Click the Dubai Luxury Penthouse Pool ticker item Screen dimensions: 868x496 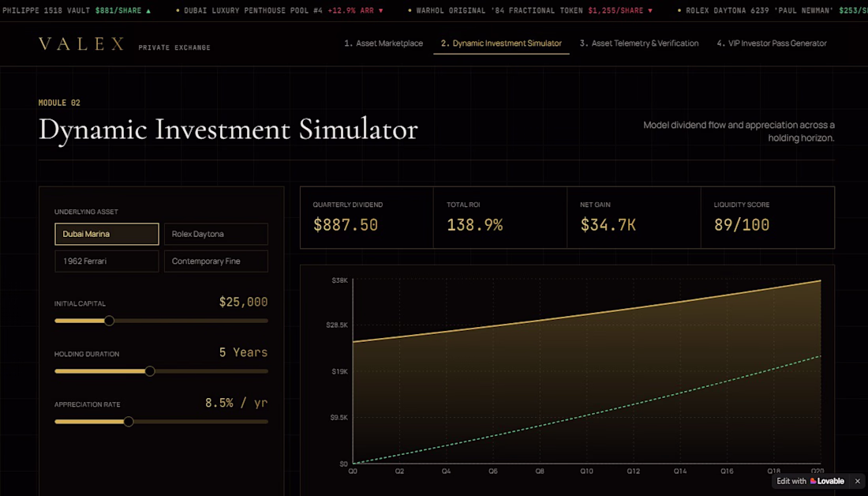click(x=279, y=10)
